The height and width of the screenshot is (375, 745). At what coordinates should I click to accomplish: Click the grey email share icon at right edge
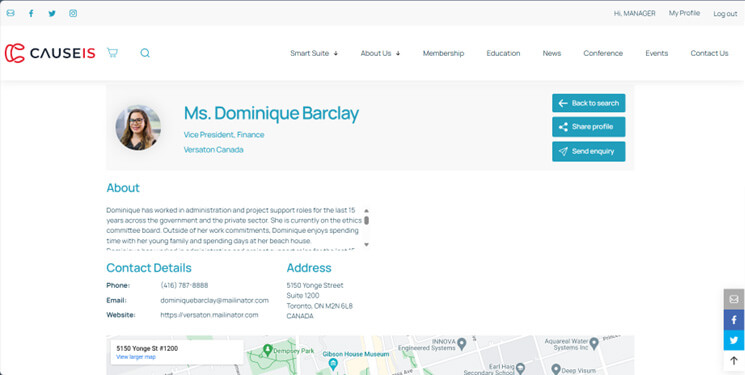(x=734, y=299)
